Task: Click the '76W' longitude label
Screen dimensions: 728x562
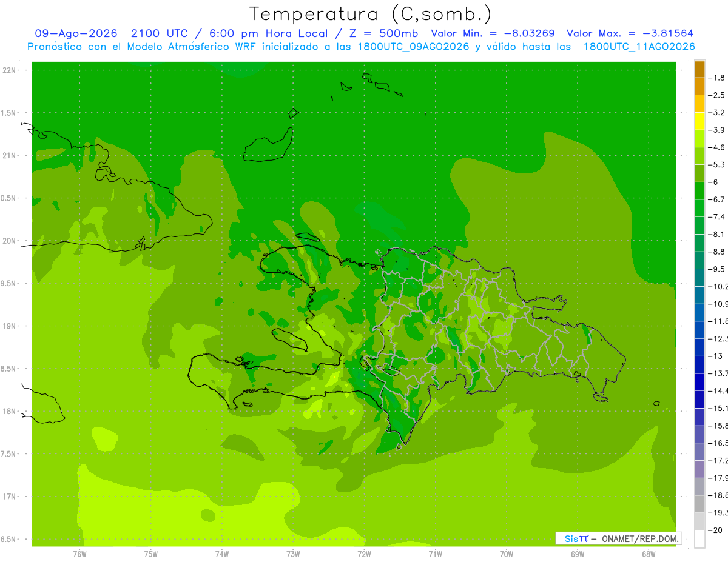Action: (79, 554)
